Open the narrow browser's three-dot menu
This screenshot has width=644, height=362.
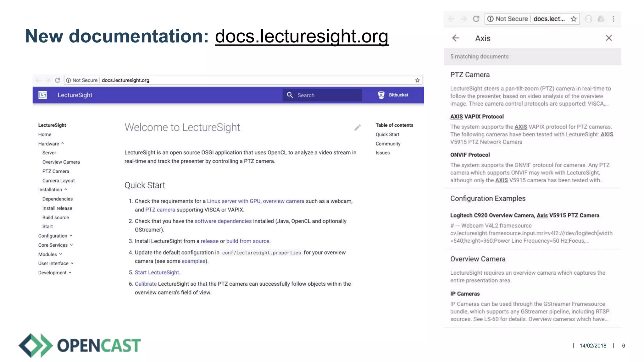[x=613, y=19]
